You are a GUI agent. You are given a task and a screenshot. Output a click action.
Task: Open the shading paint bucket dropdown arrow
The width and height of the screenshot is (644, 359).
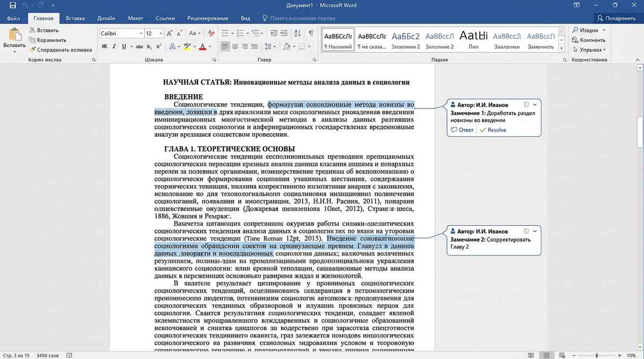click(293, 47)
